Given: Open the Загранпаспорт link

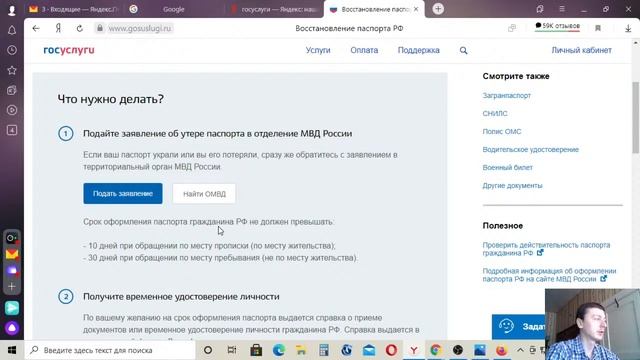Looking at the screenshot, I should pos(507,96).
